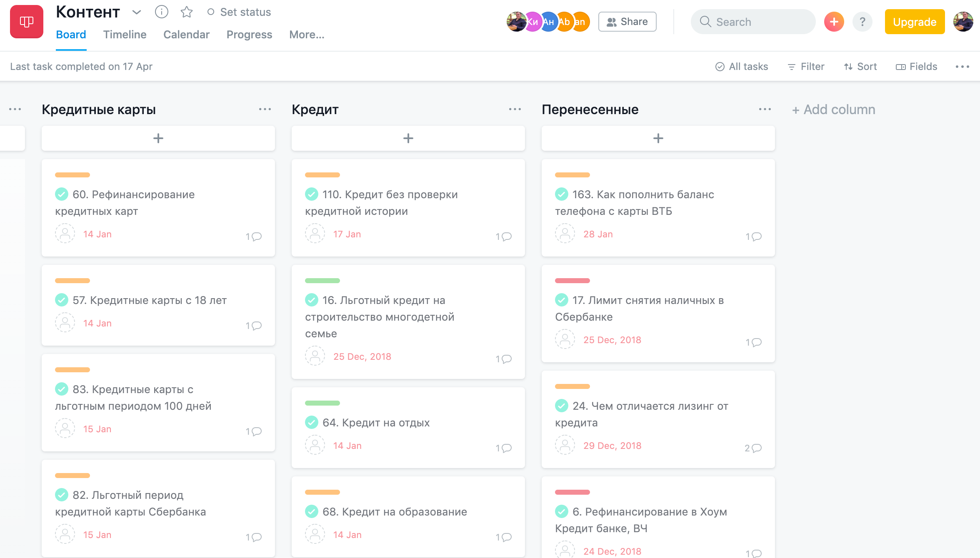Toggle completion check on task 163
The image size is (980, 558).
[x=562, y=194]
